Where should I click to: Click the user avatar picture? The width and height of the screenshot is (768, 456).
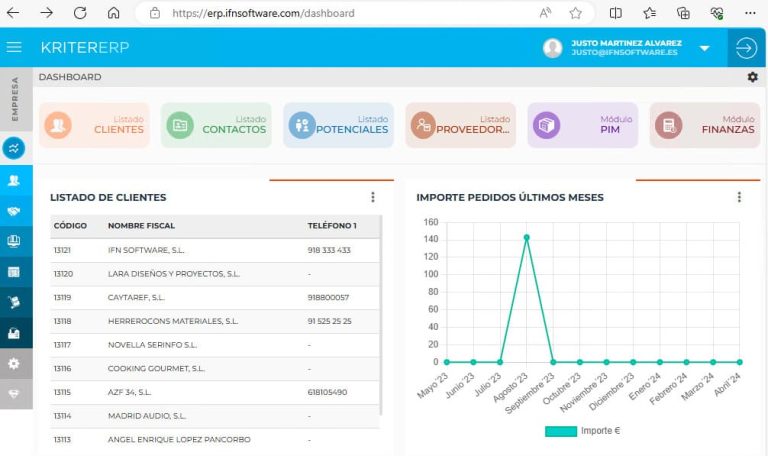tap(552, 48)
